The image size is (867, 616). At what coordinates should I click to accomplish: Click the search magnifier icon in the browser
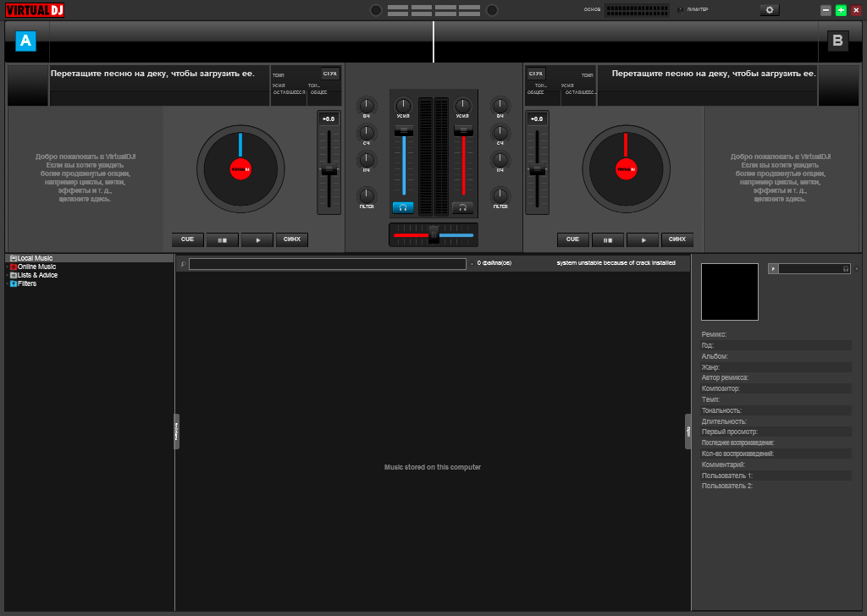click(x=181, y=263)
